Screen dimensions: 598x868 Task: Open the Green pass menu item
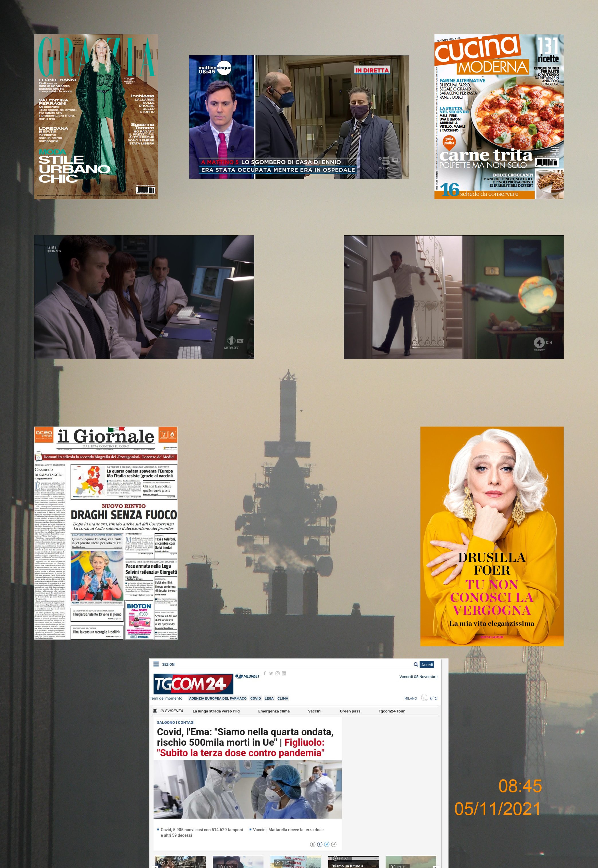pyautogui.click(x=350, y=711)
